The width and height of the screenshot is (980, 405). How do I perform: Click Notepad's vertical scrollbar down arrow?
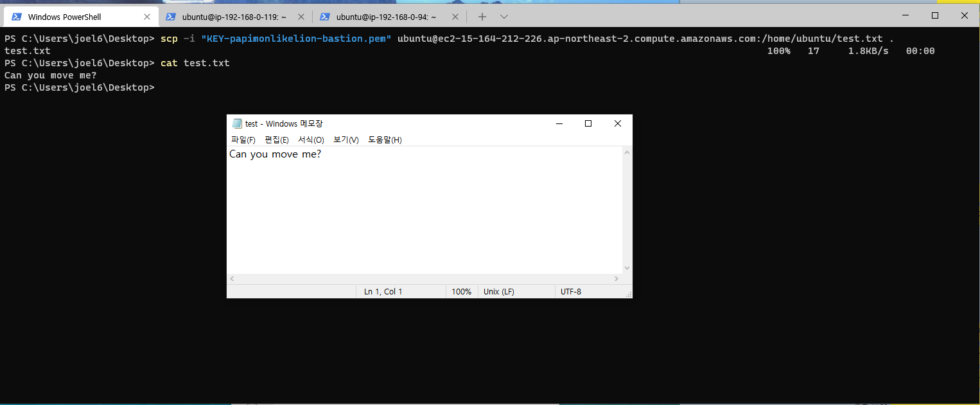click(627, 268)
